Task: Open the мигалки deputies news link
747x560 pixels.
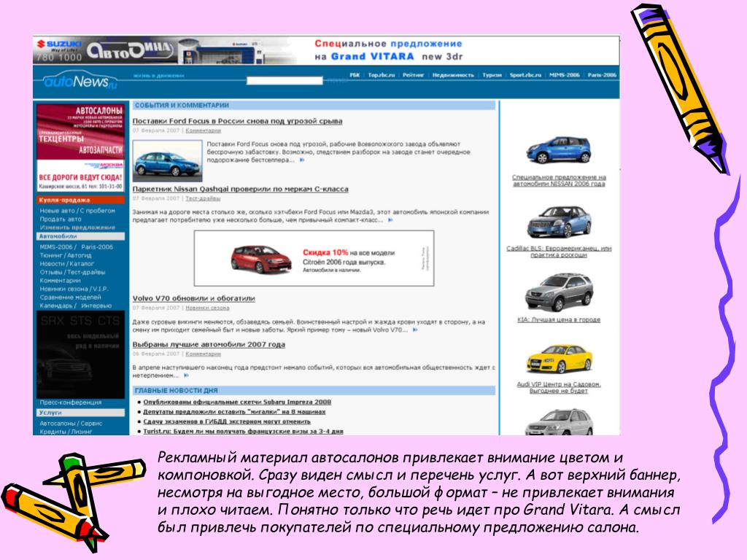Action: 234,411
